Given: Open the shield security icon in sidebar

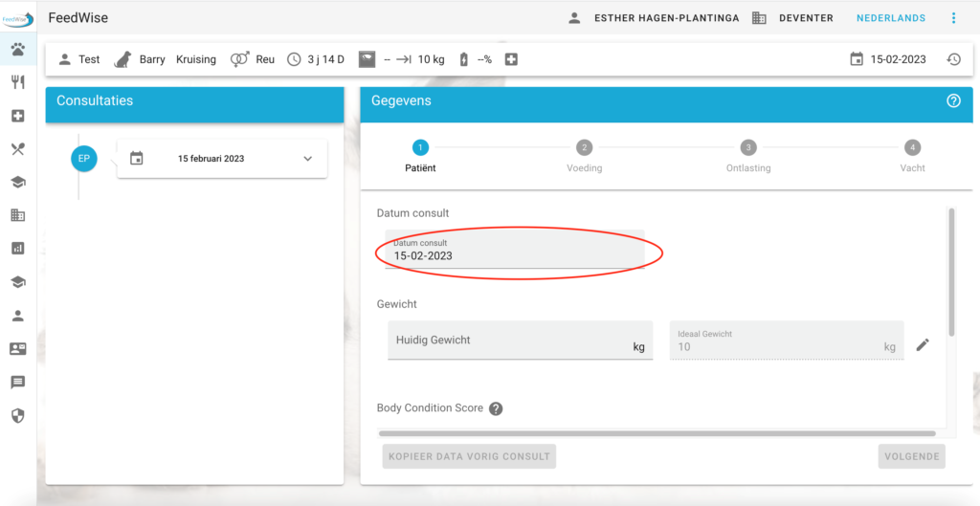Looking at the screenshot, I should point(18,416).
